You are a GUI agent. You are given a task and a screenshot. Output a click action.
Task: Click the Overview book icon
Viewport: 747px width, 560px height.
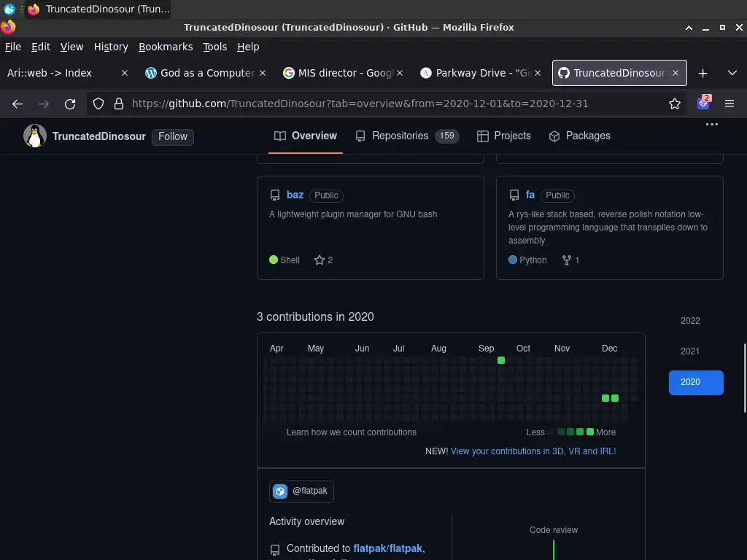pos(280,136)
